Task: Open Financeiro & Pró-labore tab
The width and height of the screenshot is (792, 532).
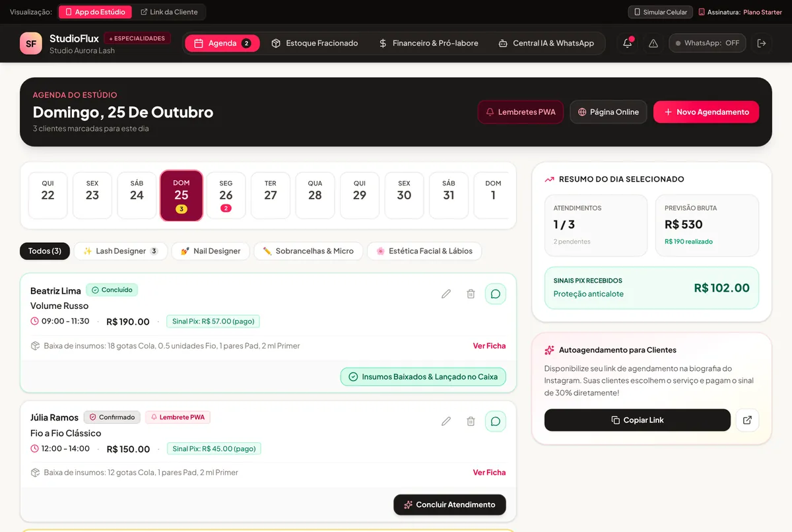Action: point(428,43)
